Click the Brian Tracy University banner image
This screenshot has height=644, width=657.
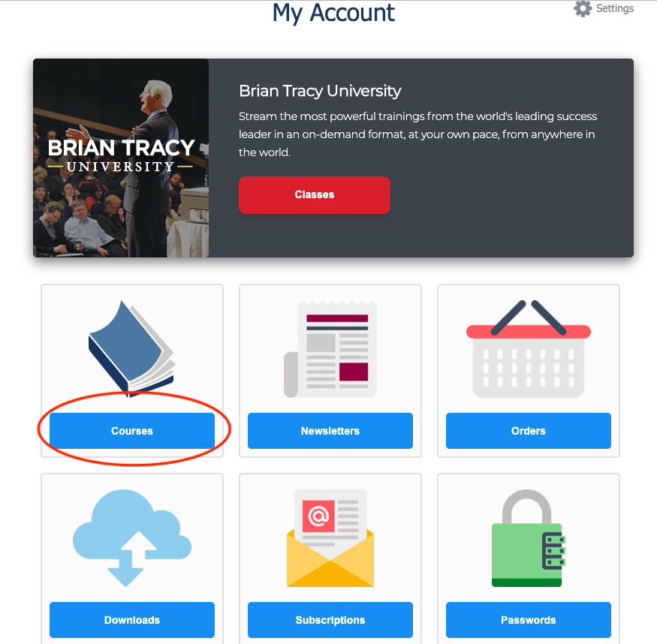pos(121,158)
